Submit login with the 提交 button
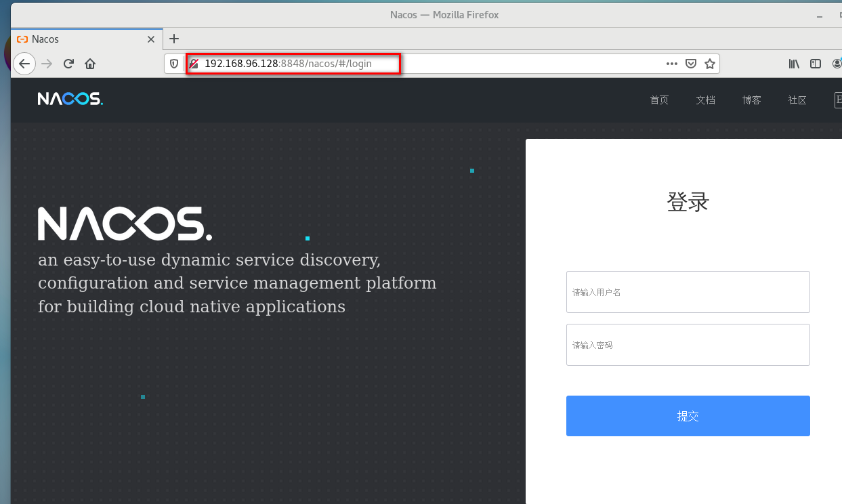This screenshot has height=504, width=842. click(688, 416)
